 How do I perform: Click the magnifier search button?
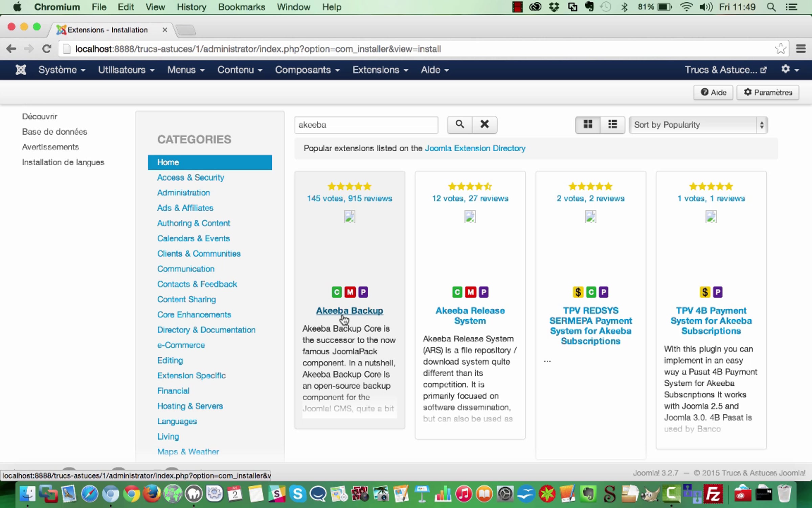(x=459, y=125)
